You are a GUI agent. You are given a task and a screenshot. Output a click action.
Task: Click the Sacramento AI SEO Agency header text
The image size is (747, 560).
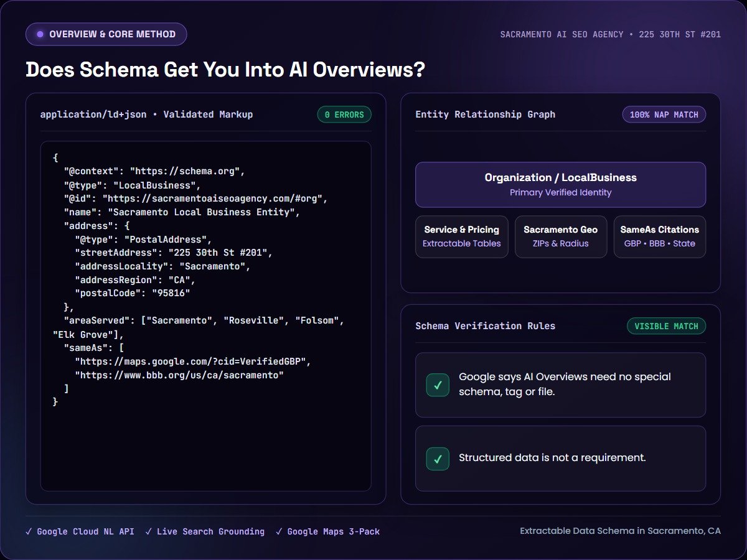click(x=611, y=34)
